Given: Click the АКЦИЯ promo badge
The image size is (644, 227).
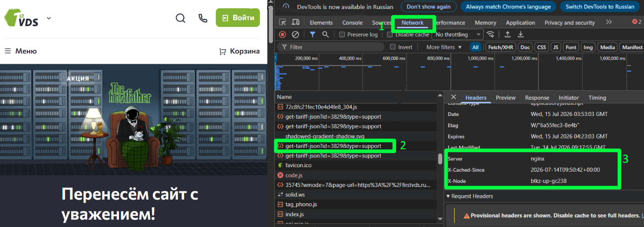Looking at the screenshot, I should coord(78,79).
